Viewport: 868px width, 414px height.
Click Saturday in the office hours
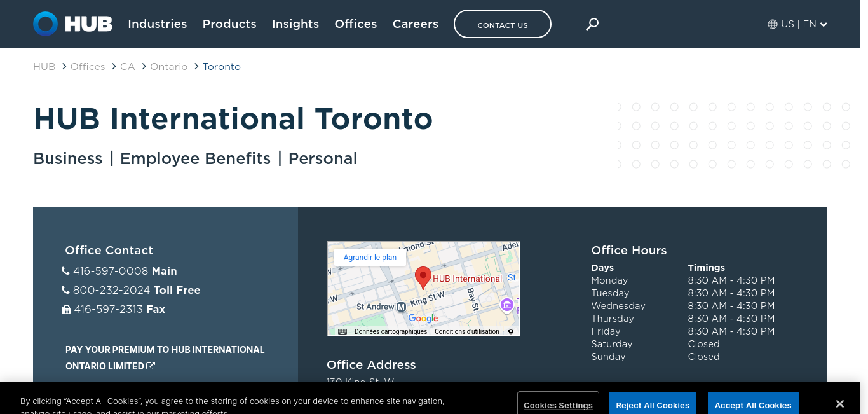612,344
